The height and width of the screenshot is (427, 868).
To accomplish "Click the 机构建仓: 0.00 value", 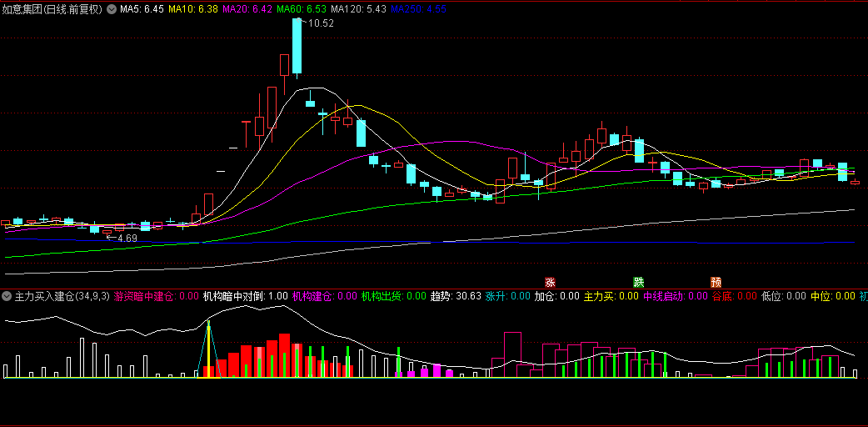I will 324,296.
